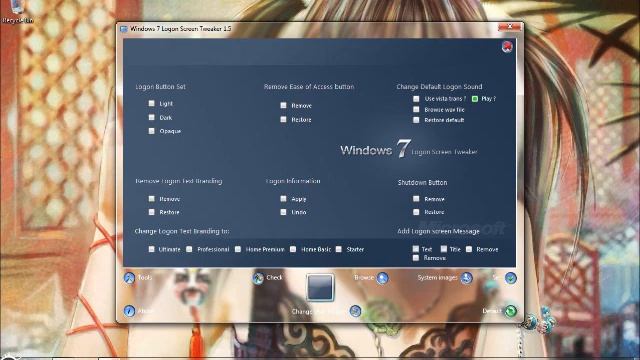Check Restore under Ease of Access button
The height and width of the screenshot is (360, 640).
(283, 119)
